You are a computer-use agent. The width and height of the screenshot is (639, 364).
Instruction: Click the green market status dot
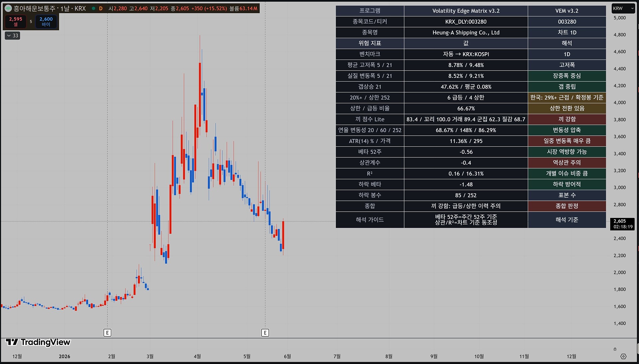(x=94, y=8)
